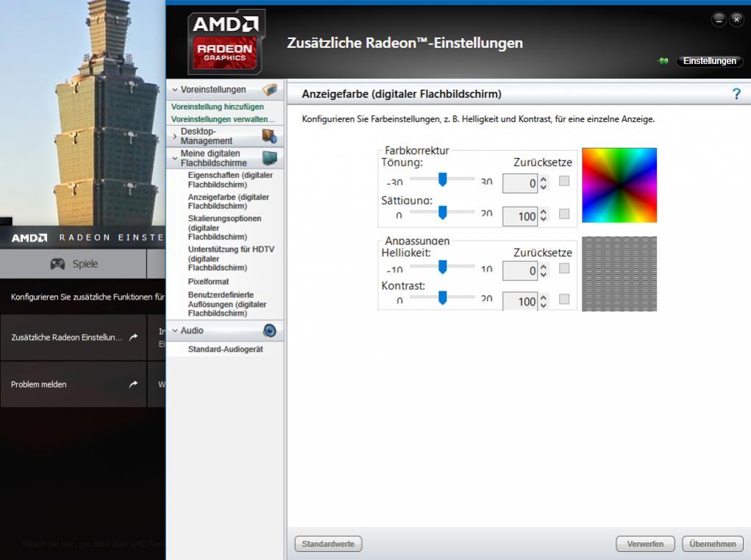Click the Sättigung value stepper arrows
Screen dimensions: 751x560
click(543, 216)
